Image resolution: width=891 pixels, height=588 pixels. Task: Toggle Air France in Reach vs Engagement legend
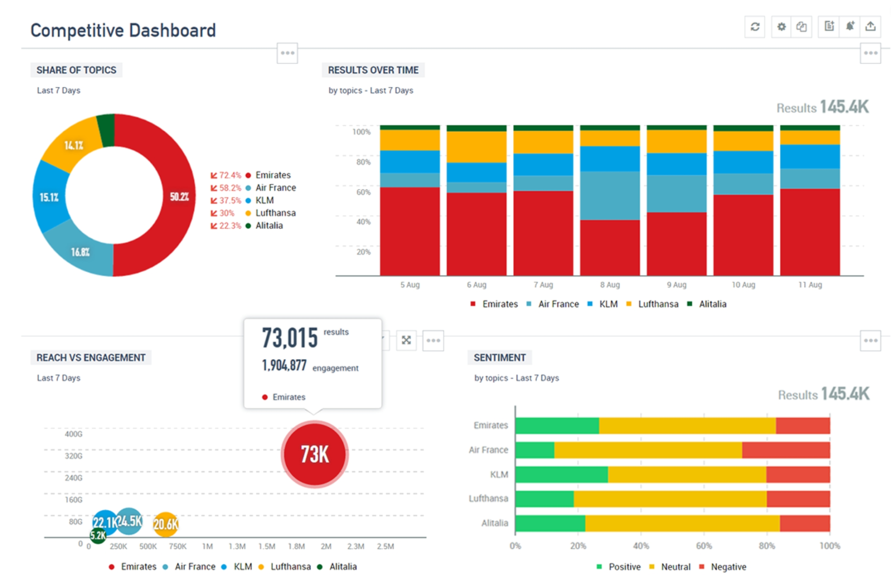(x=189, y=567)
